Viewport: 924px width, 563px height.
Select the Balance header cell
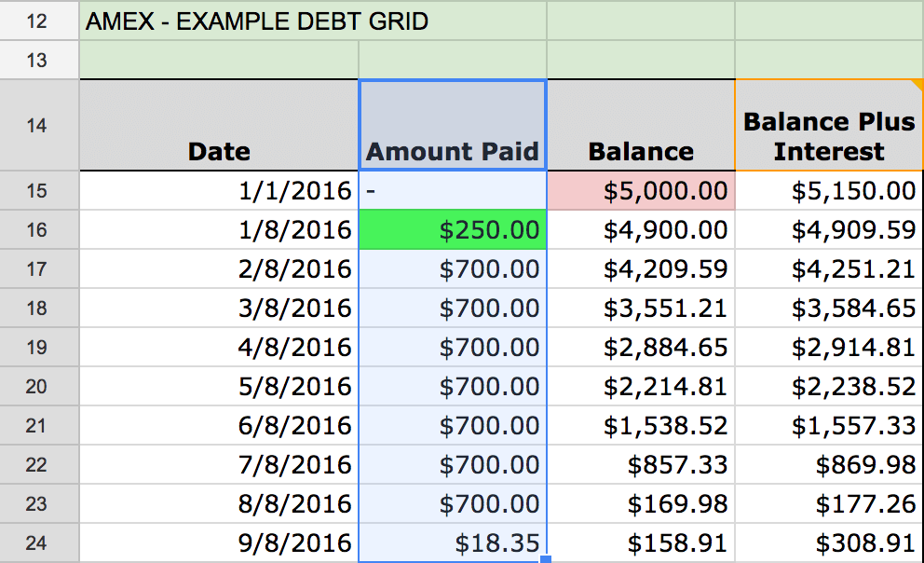[641, 126]
